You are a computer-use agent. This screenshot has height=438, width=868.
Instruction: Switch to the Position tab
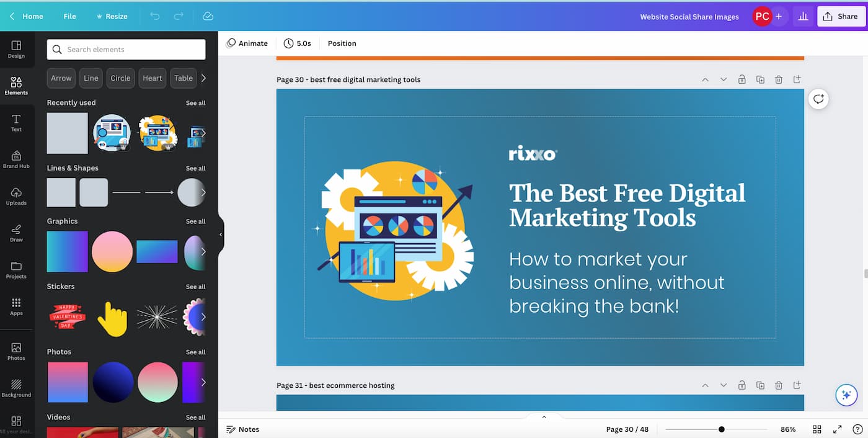coord(342,43)
